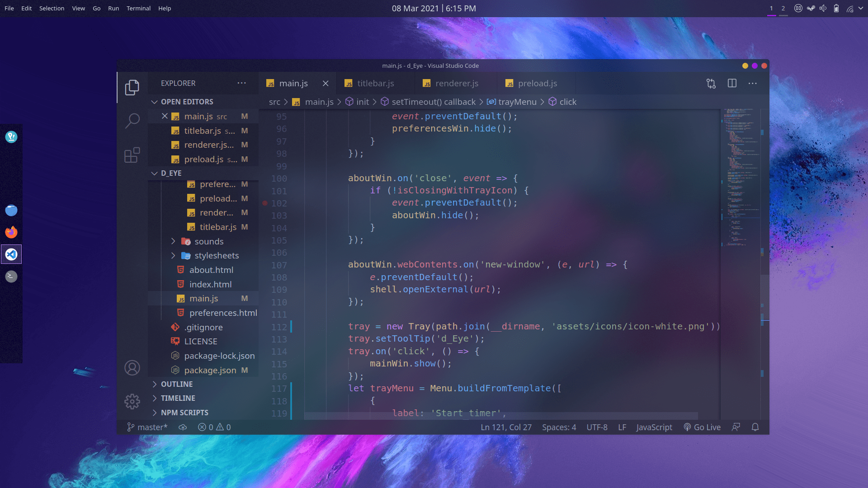Click the src breadcrumb segment
Screen dimensions: 868x488
pos(274,102)
